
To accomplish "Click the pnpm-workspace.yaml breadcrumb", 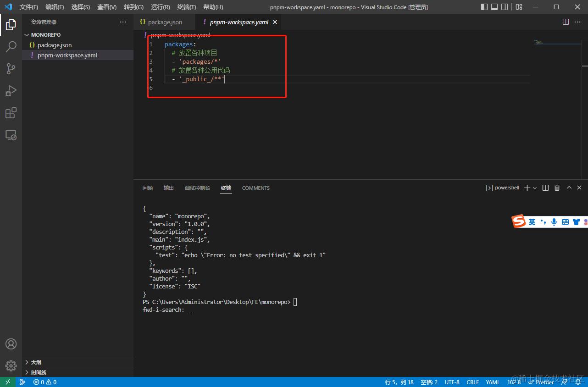I will (x=180, y=35).
